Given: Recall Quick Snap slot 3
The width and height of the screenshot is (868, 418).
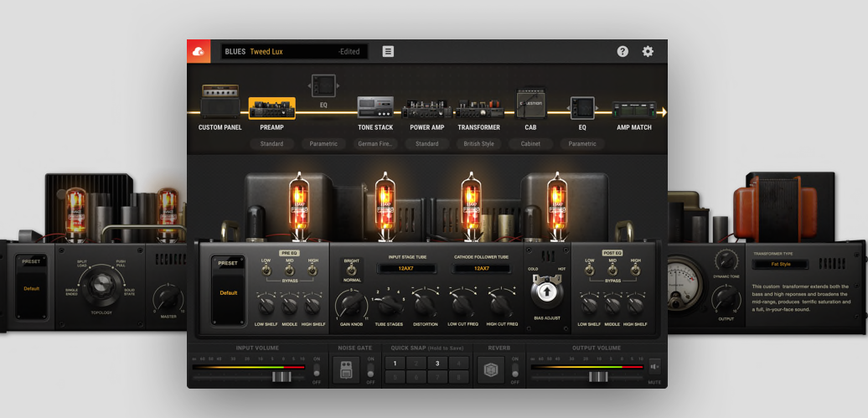Looking at the screenshot, I should pyautogui.click(x=437, y=364).
